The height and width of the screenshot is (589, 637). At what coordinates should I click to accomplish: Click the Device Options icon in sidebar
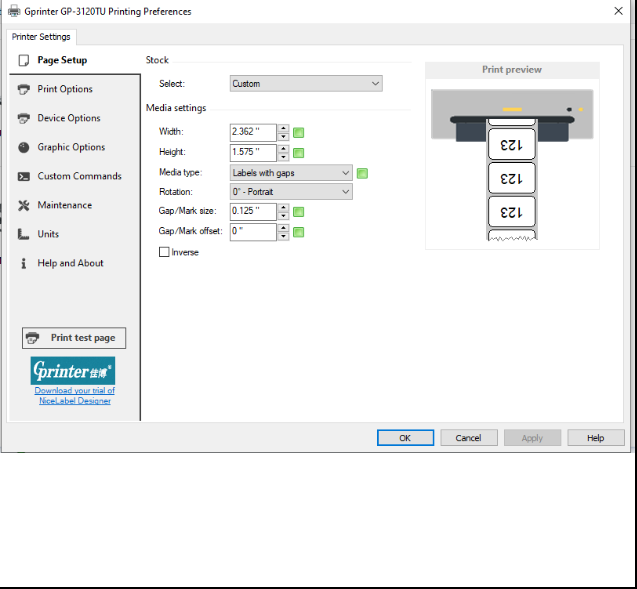(24, 118)
